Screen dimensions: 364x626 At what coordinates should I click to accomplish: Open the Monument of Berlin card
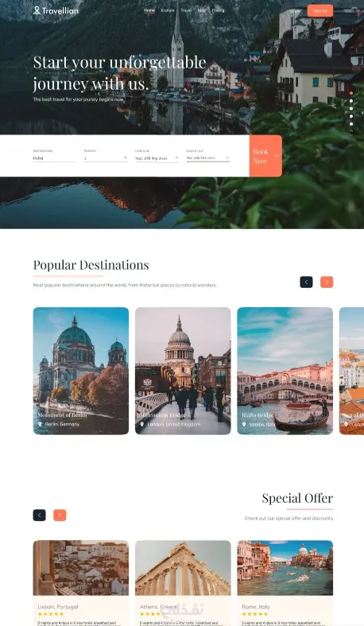pos(81,371)
